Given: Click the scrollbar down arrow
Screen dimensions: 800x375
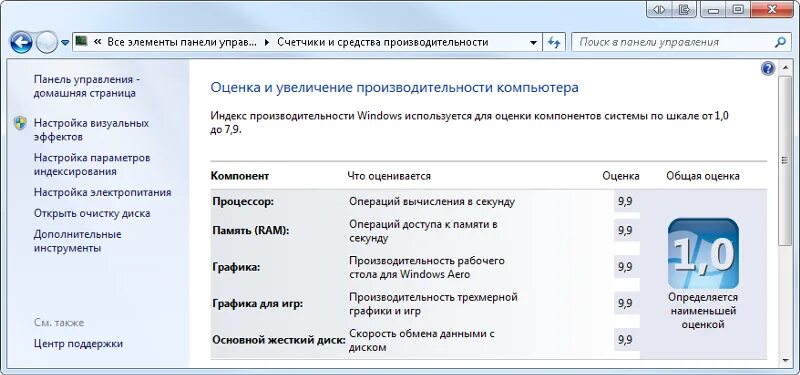Looking at the screenshot, I should tap(785, 361).
